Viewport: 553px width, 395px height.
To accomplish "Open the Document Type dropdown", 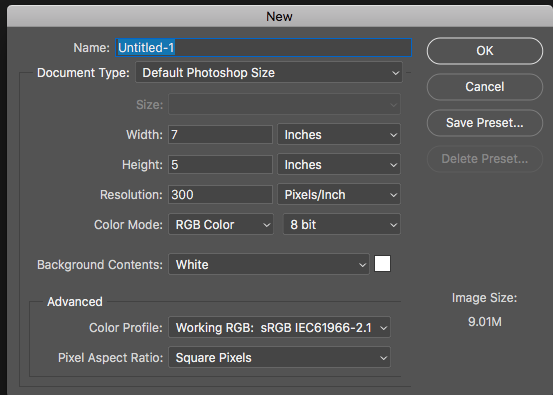I will [269, 73].
